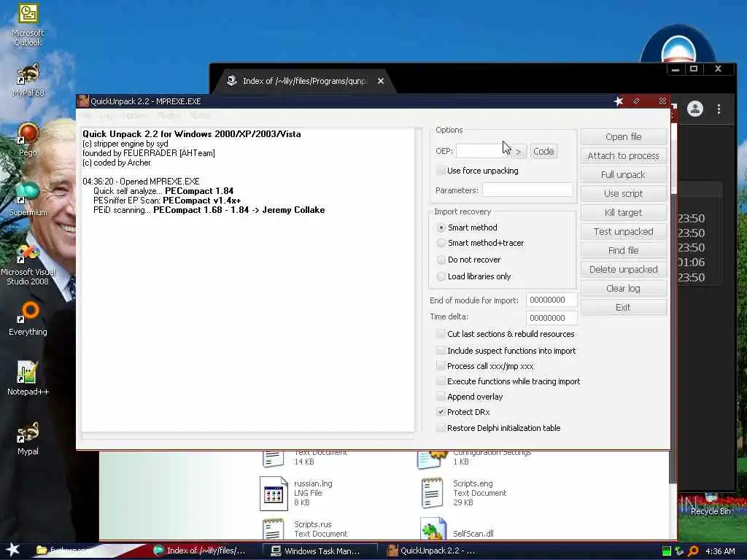Click the star icon in QuickUnpack title bar

coord(619,101)
